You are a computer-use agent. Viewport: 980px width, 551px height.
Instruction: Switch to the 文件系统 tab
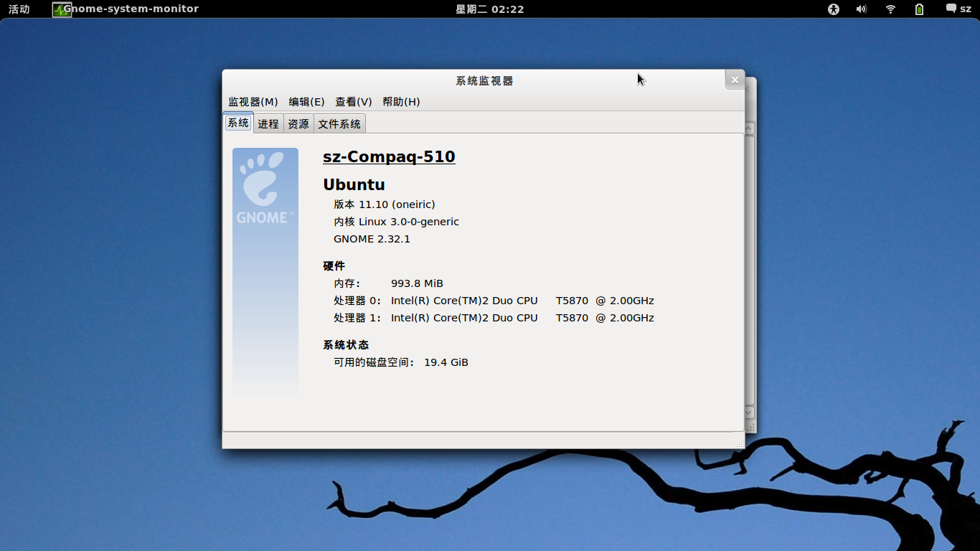339,123
